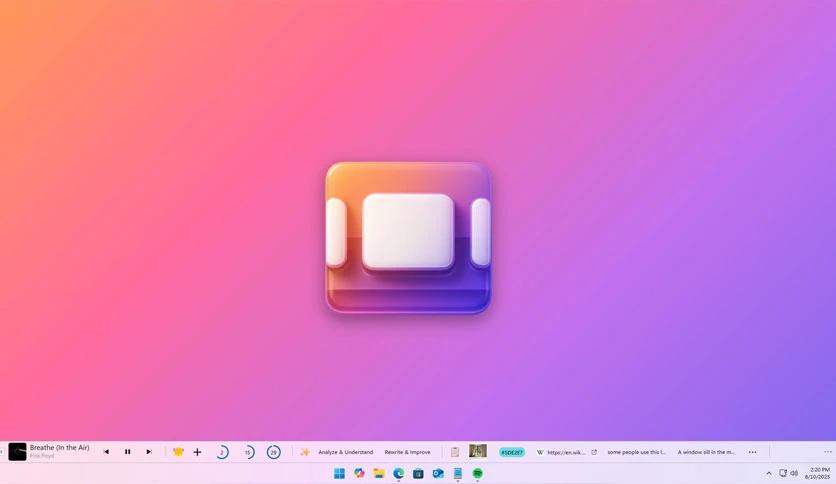Skip to the next track
Viewport: 836px width, 484px height.
pyautogui.click(x=149, y=452)
